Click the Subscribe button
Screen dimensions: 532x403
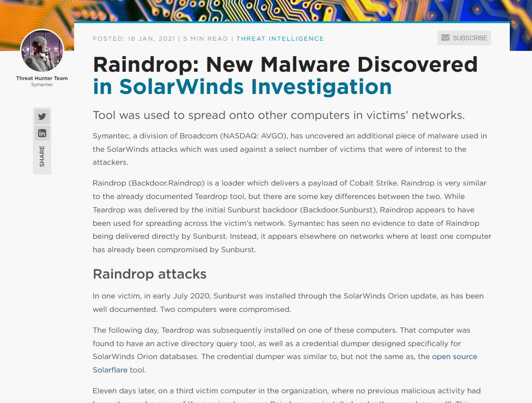click(464, 38)
